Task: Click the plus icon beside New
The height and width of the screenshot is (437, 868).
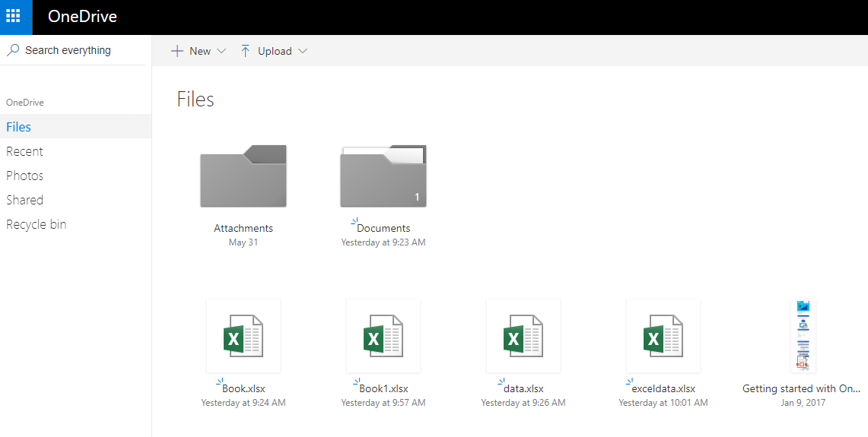Action: (177, 51)
